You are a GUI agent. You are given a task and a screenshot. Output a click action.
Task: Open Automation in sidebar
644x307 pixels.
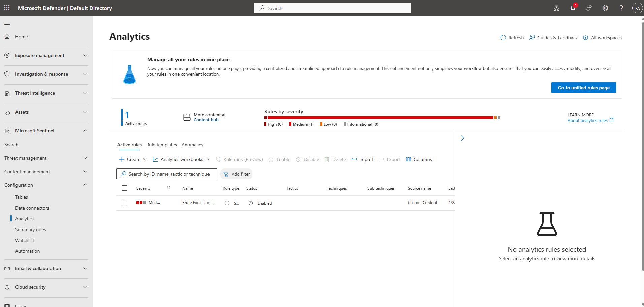click(x=27, y=251)
